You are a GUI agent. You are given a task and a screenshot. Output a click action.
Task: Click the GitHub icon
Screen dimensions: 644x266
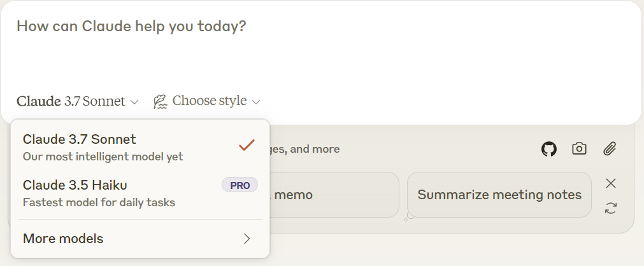[x=548, y=149]
